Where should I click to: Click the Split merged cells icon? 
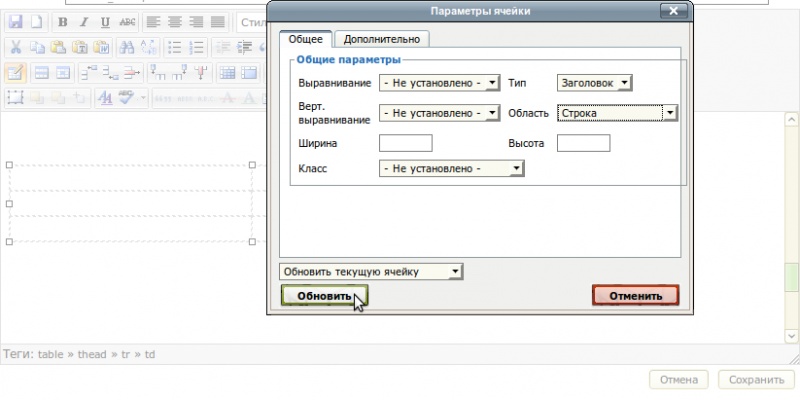[x=227, y=73]
